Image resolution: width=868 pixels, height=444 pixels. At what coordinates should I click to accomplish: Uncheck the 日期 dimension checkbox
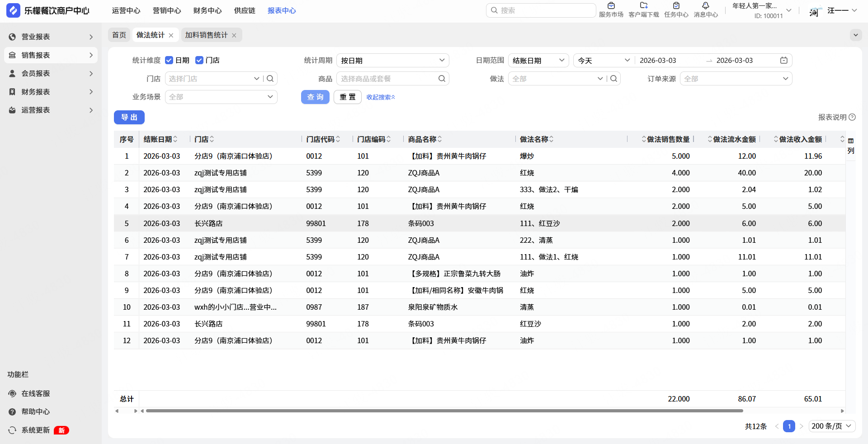[x=169, y=61]
